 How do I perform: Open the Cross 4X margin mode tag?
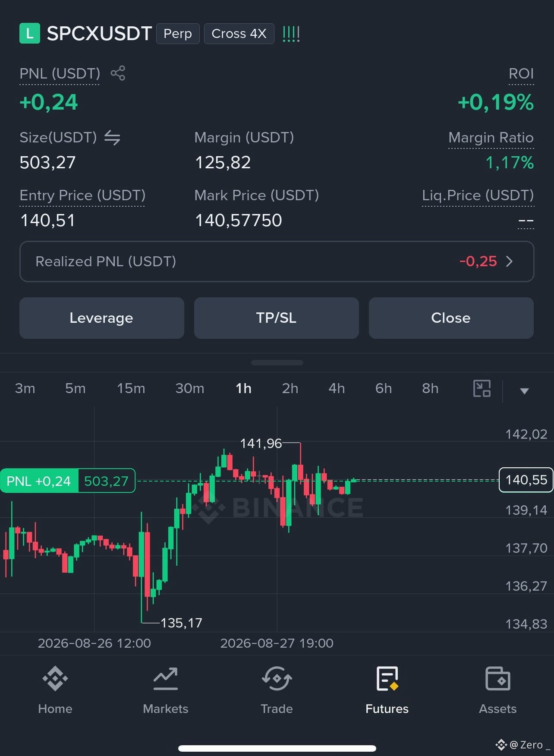(x=239, y=34)
